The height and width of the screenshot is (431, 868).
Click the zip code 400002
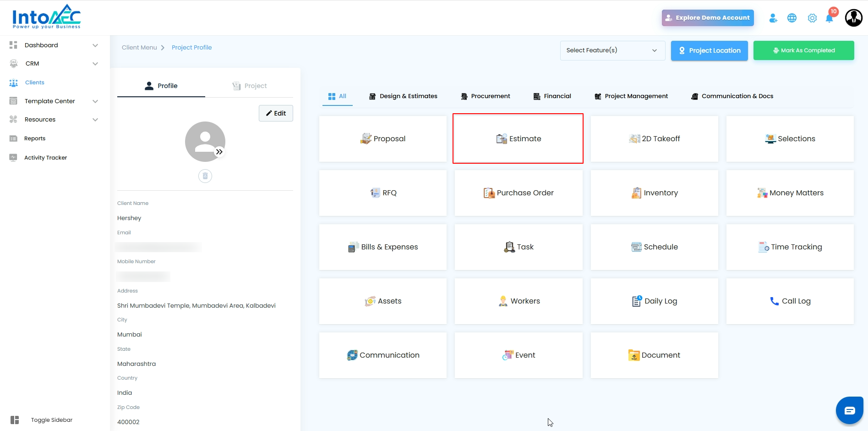(x=128, y=422)
